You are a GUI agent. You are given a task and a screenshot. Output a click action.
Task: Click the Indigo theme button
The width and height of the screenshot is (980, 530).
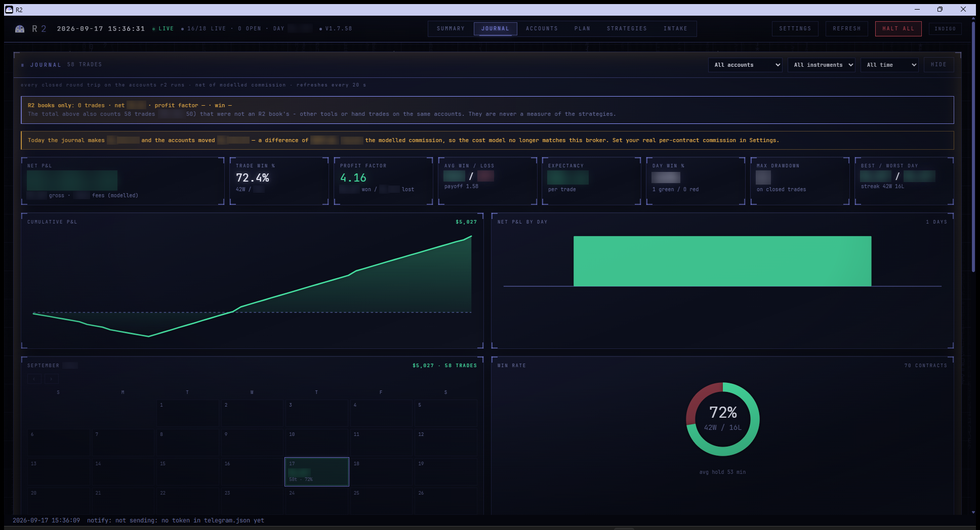pyautogui.click(x=945, y=29)
